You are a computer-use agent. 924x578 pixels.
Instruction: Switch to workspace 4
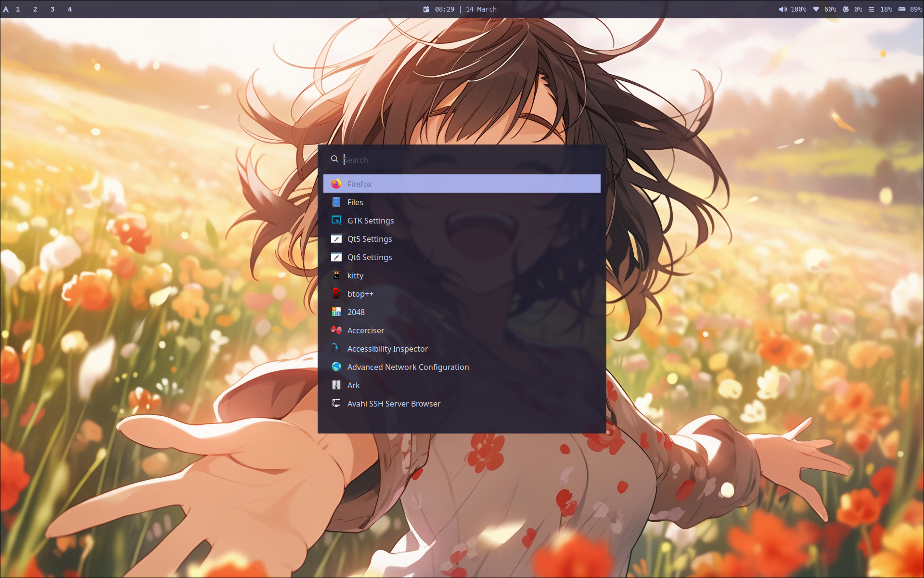[x=70, y=9]
